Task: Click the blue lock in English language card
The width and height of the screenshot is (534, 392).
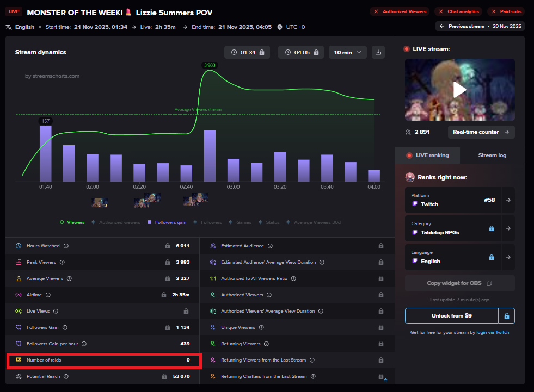Action: point(492,257)
